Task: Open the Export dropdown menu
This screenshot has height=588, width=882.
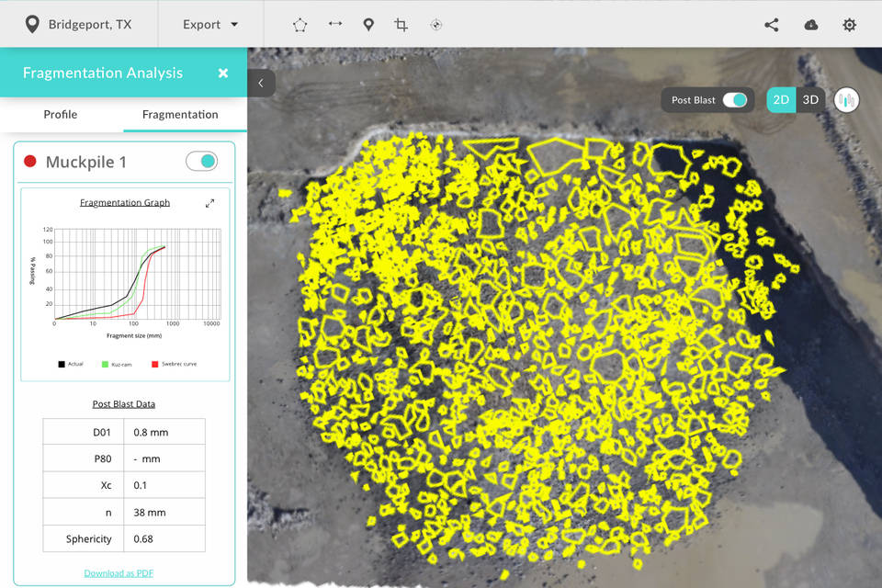Action: click(x=210, y=25)
